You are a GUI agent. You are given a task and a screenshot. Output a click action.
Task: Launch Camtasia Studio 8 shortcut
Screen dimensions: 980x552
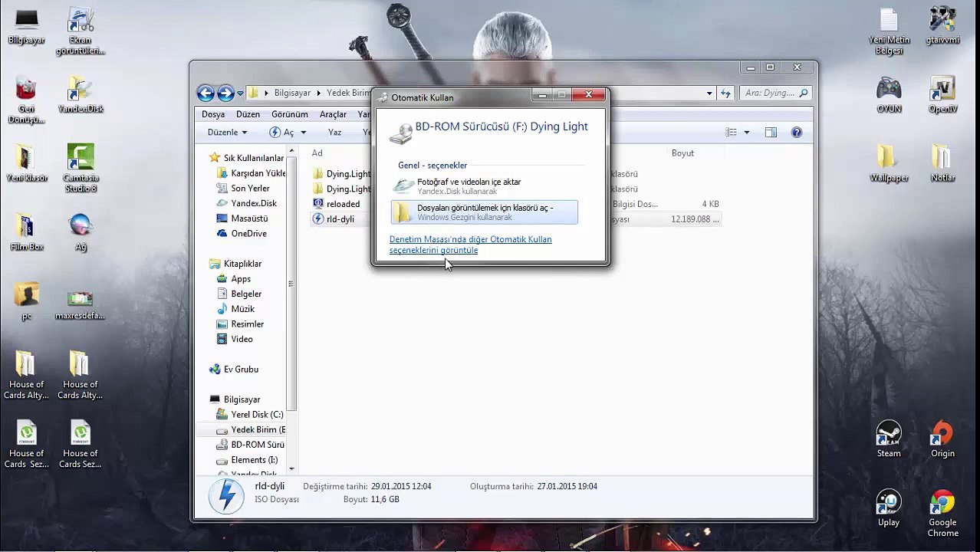coord(80,169)
